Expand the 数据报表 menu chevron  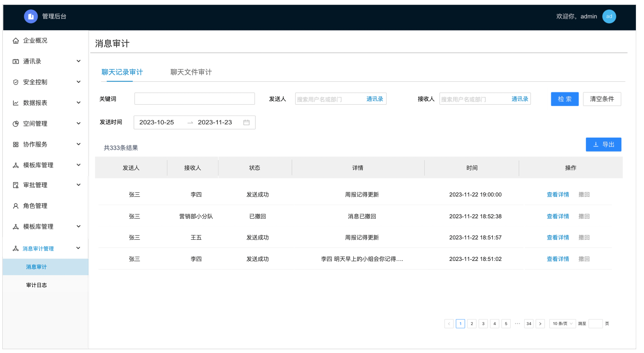click(x=79, y=103)
